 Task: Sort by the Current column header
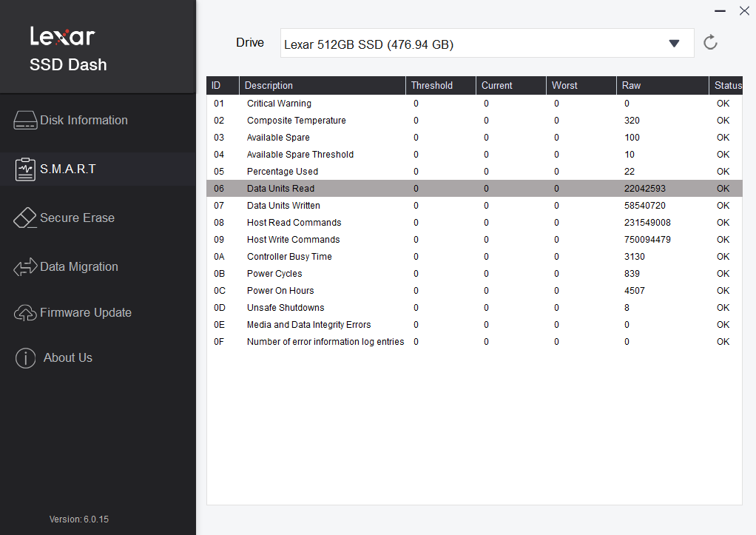point(511,85)
